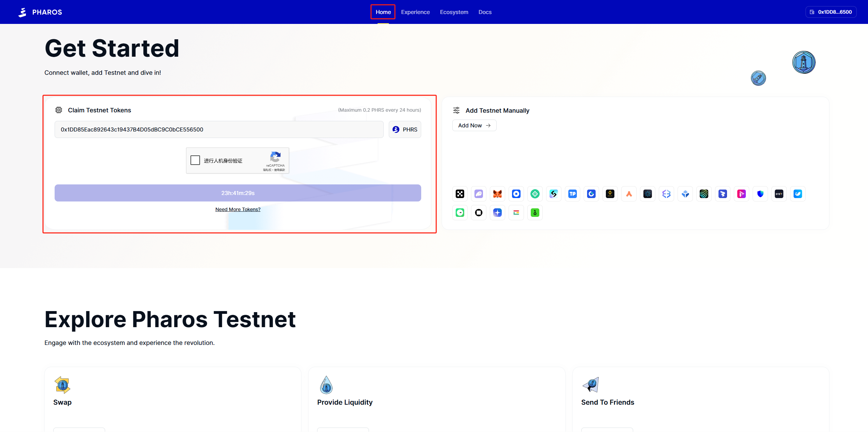The width and height of the screenshot is (868, 432).
Task: Click the Provide Liquidity droplet icon
Action: point(326,385)
